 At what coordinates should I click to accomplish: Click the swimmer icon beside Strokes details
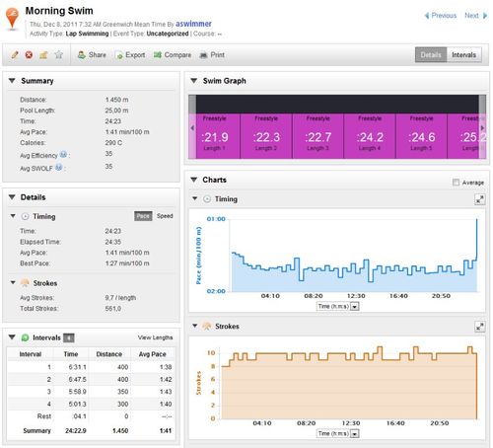25,283
